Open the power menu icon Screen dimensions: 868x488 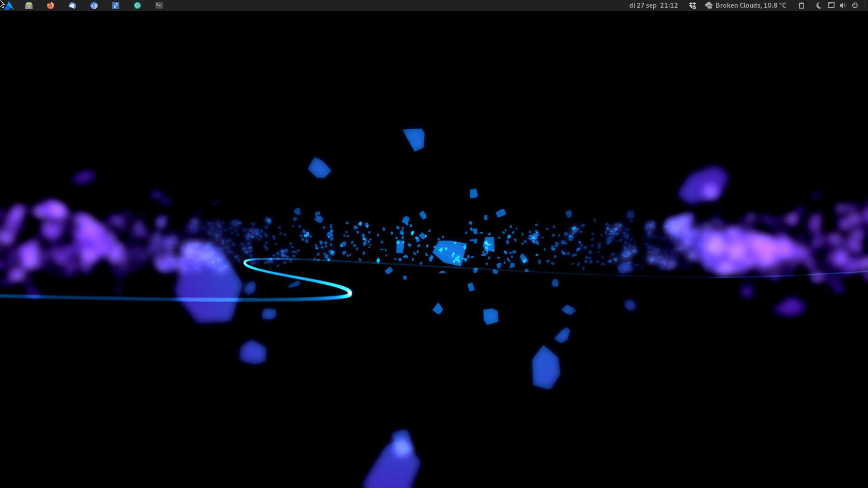855,5
